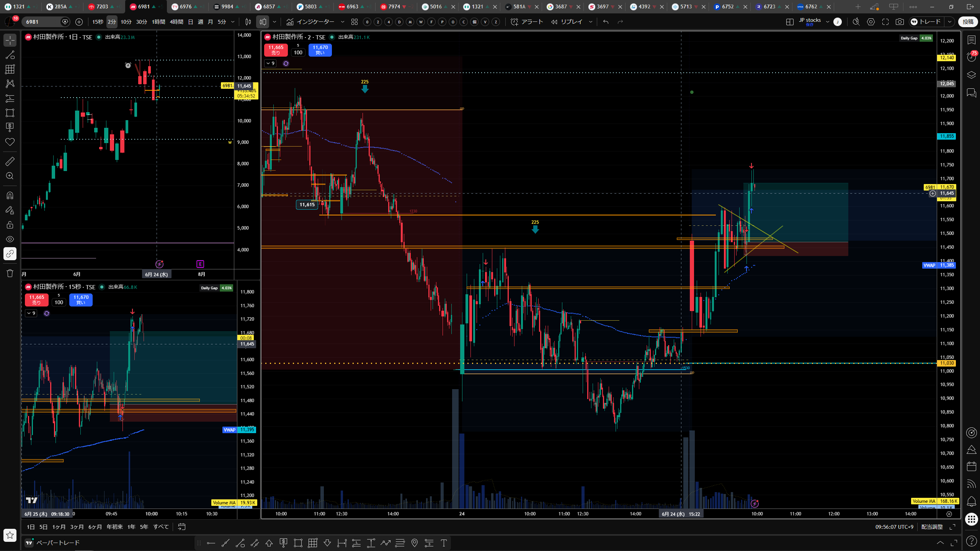
Task: Open the Fibonacci retracement tool
Action: tap(10, 69)
